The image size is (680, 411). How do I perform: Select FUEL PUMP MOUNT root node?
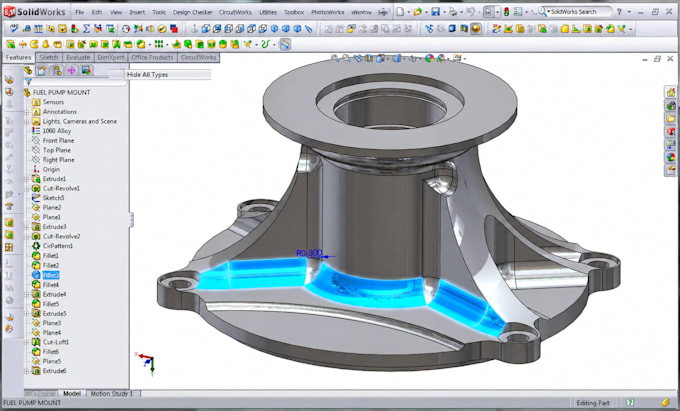coord(62,92)
